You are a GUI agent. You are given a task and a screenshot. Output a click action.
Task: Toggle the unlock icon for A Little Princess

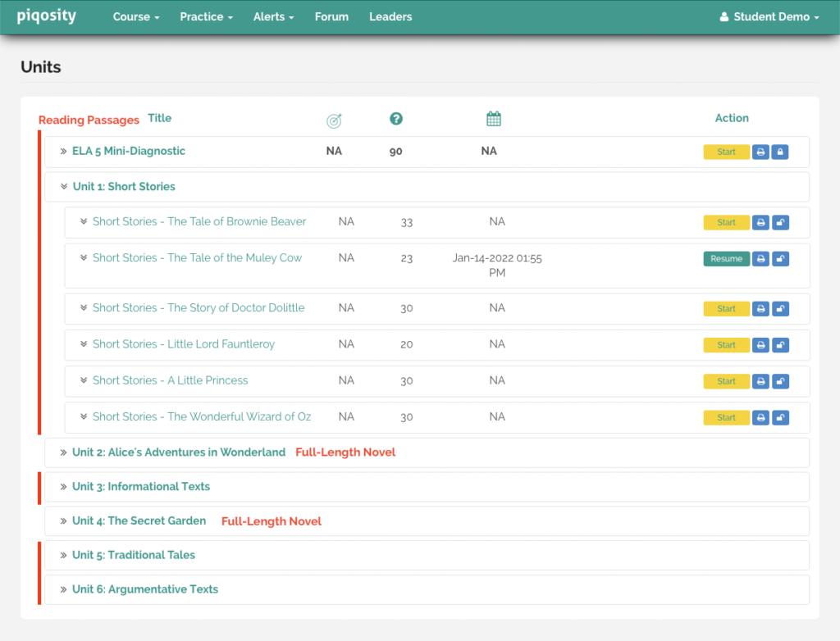(780, 381)
